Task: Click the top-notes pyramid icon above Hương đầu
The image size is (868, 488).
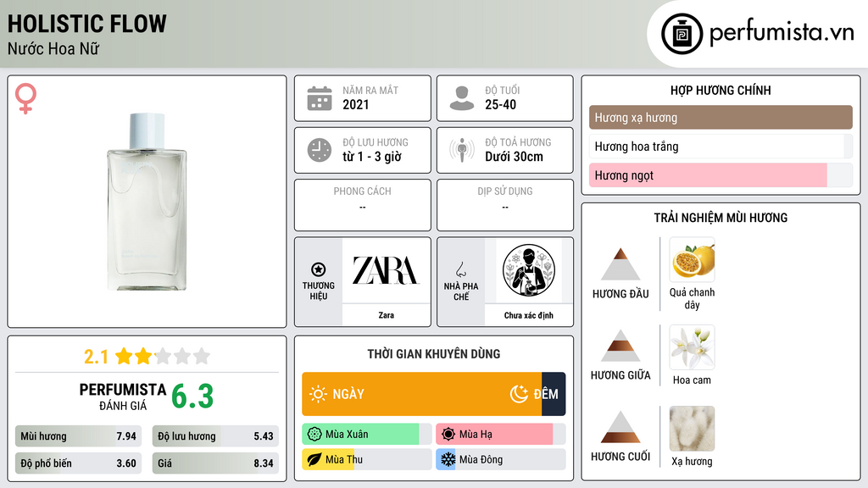Action: 620,264
